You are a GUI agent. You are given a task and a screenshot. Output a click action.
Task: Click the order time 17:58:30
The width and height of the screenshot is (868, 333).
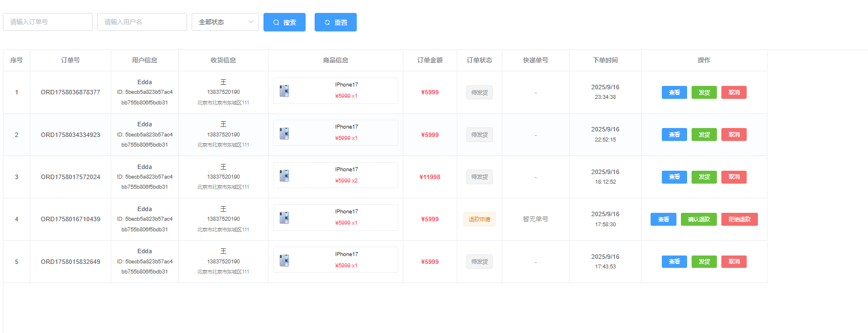(605, 224)
